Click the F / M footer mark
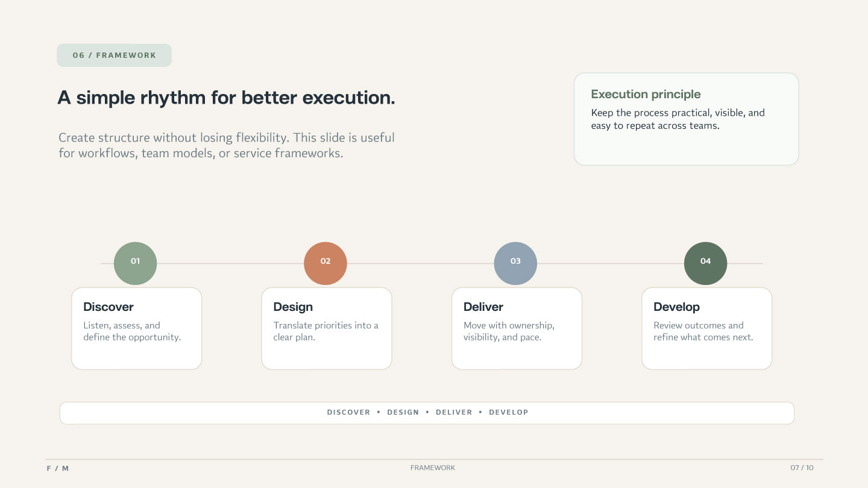 [x=58, y=468]
